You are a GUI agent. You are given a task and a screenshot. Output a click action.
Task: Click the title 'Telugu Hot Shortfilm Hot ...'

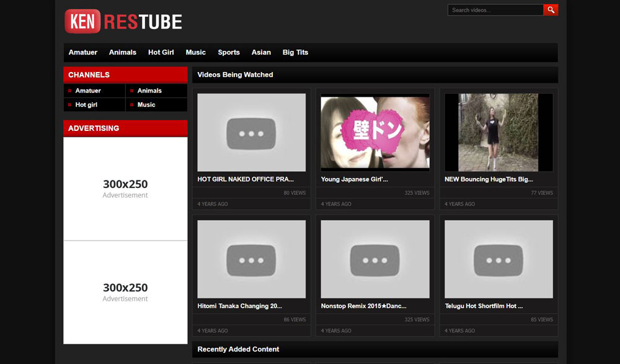tap(484, 306)
